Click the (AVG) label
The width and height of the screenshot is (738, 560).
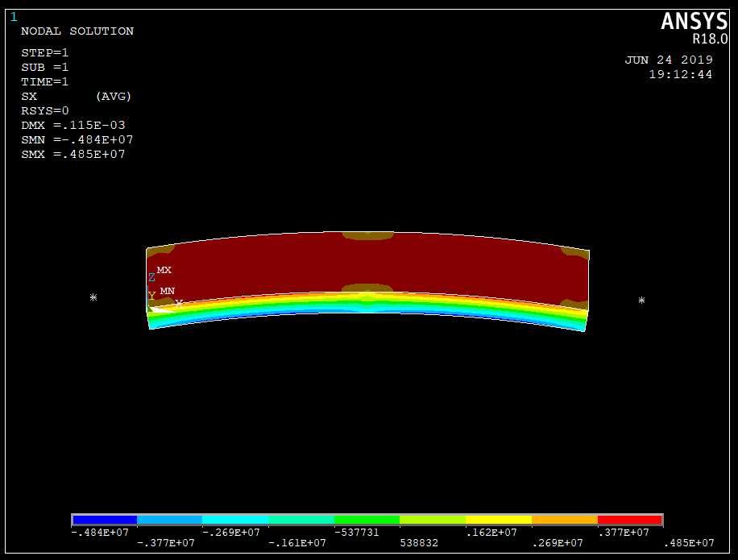(x=114, y=97)
